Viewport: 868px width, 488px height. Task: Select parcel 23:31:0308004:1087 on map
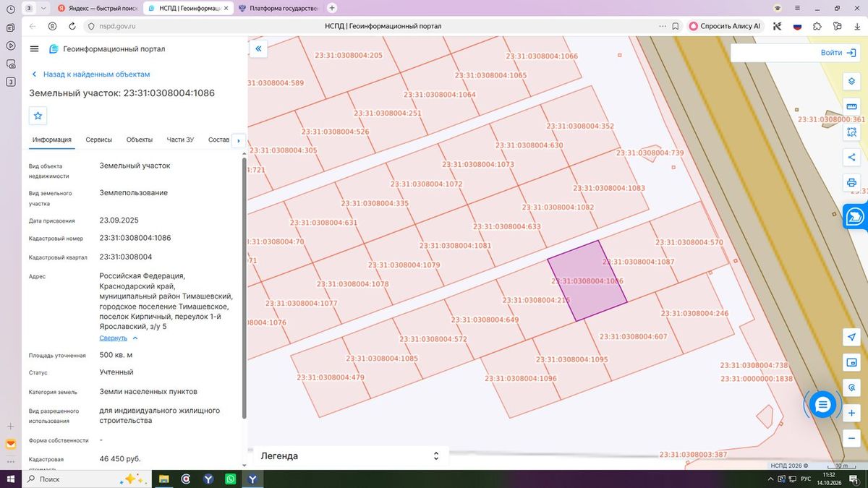point(639,262)
